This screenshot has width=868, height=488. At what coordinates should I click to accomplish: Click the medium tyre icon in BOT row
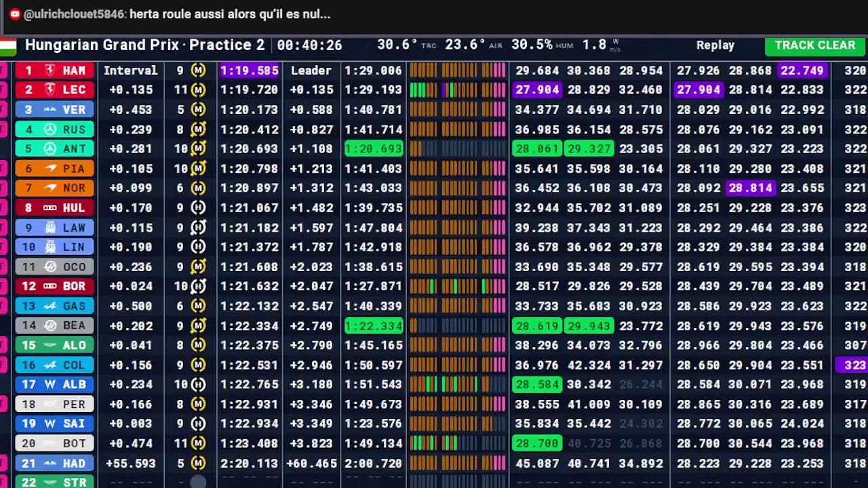point(198,443)
